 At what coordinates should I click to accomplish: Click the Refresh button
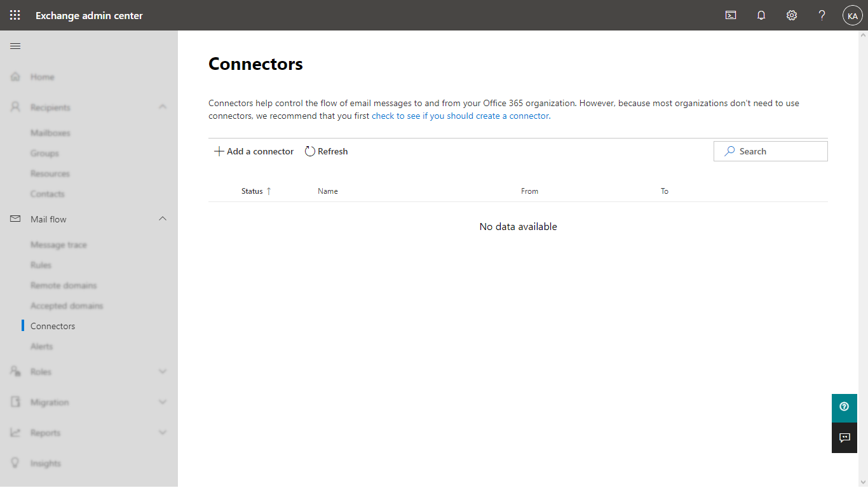(327, 151)
